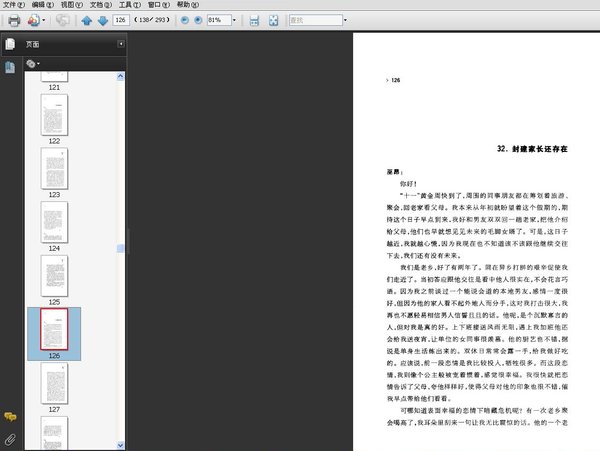Screen dimensions: 600x451
Task: Go to next page with down arrow
Action: pos(102,20)
